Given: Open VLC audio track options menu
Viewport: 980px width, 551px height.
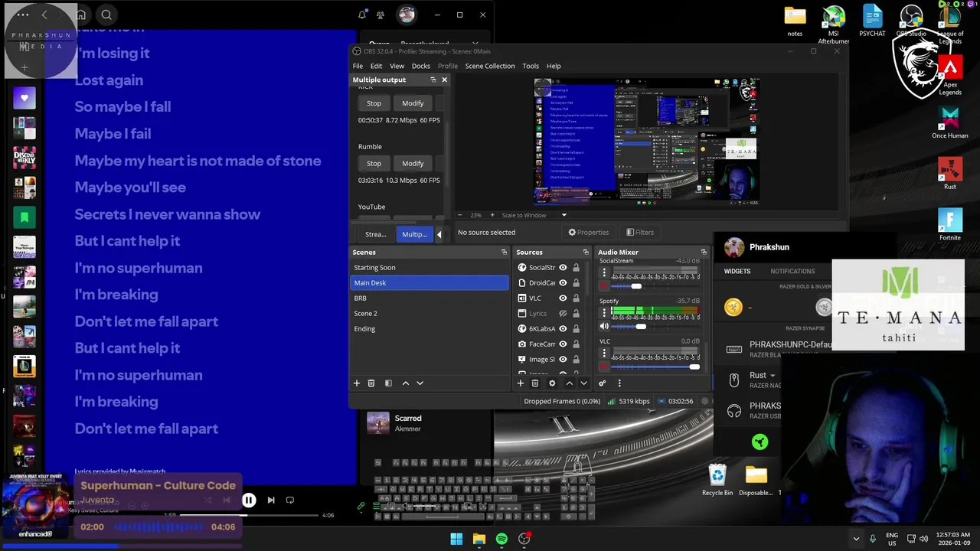Looking at the screenshot, I should (x=604, y=354).
